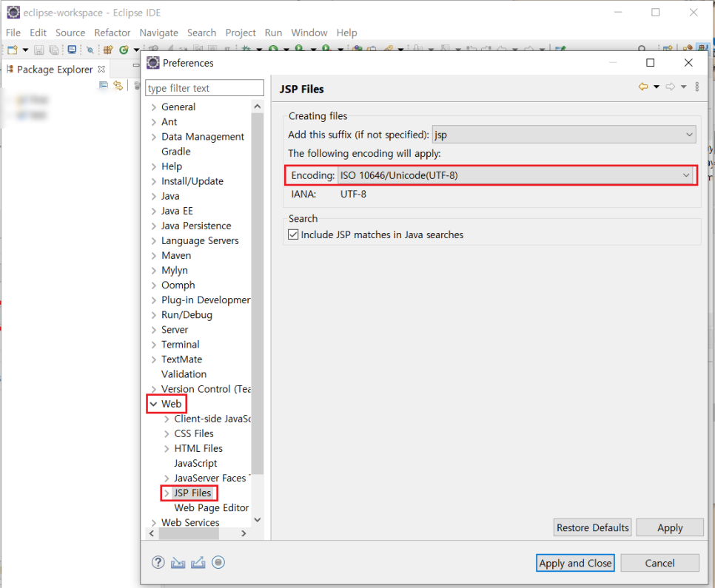Select the Validation preferences item
The height and width of the screenshot is (588, 715).
184,375
